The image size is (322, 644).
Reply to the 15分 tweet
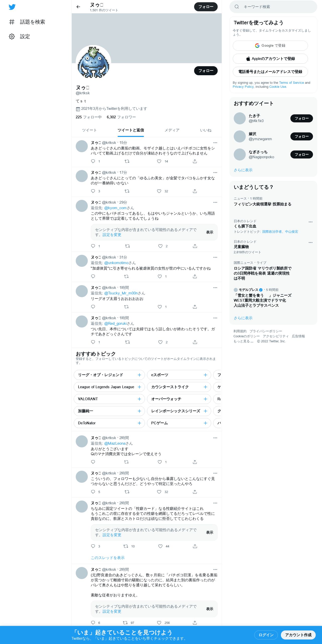[x=93, y=161]
